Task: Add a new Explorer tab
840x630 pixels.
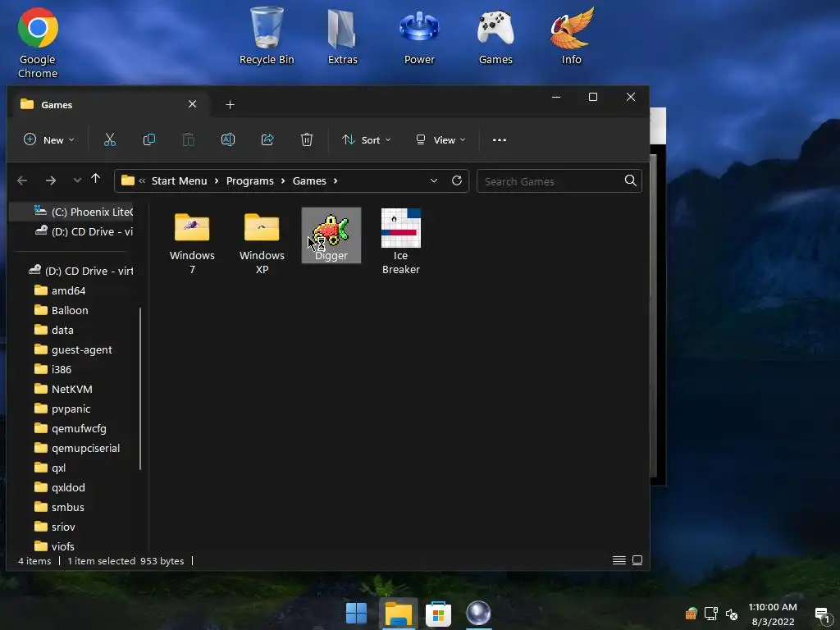Action: click(230, 104)
